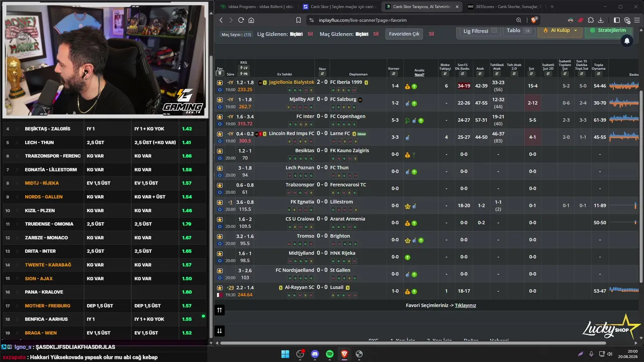Screen dimensions: 644x362
Task: Open Spotify from the taskbar
Action: [x=330, y=354]
